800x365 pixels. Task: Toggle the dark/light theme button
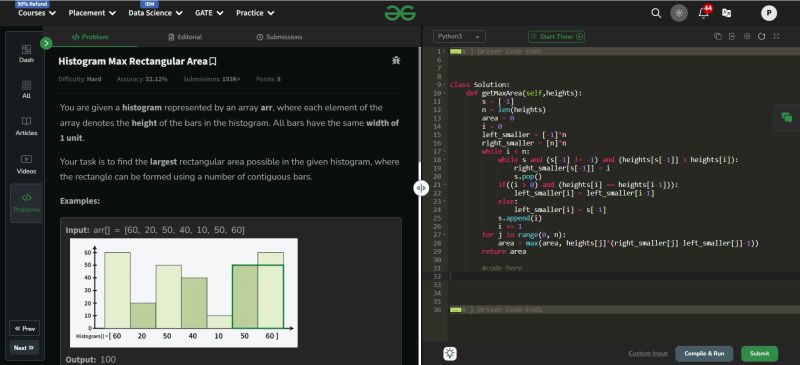pyautogui.click(x=679, y=13)
